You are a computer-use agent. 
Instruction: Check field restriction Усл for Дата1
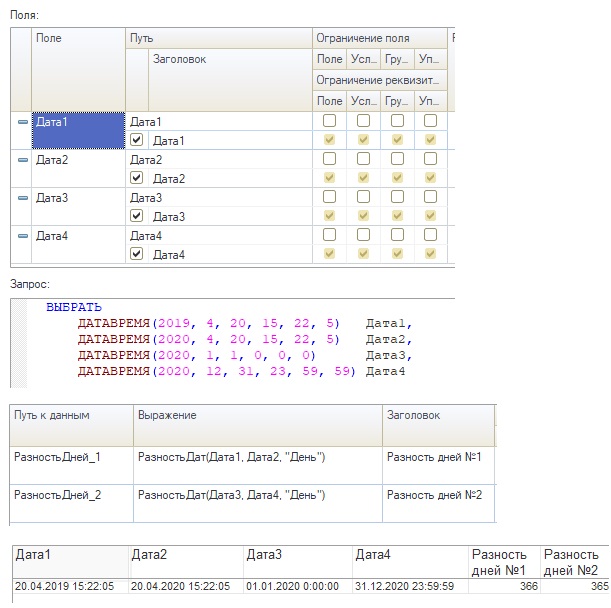(x=364, y=121)
